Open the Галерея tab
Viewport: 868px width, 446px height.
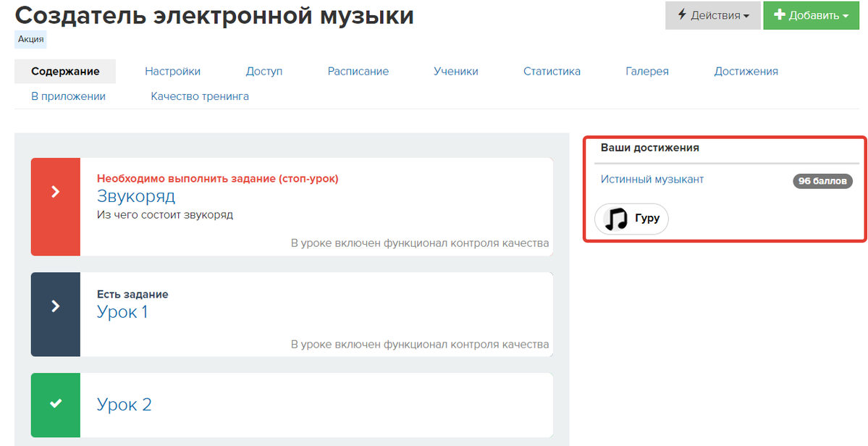[646, 71]
